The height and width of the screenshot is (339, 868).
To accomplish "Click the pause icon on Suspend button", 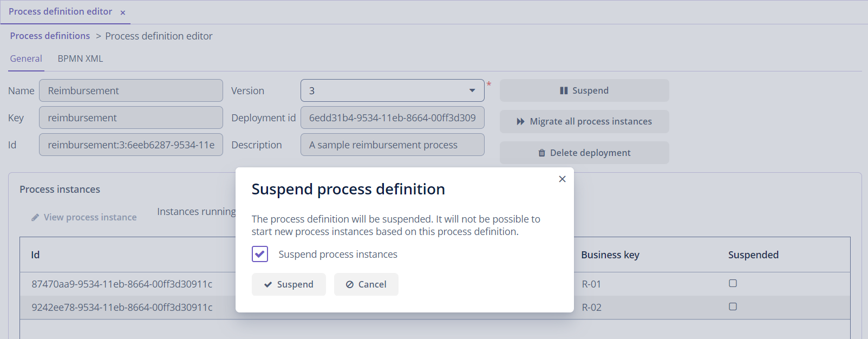I will 564,91.
